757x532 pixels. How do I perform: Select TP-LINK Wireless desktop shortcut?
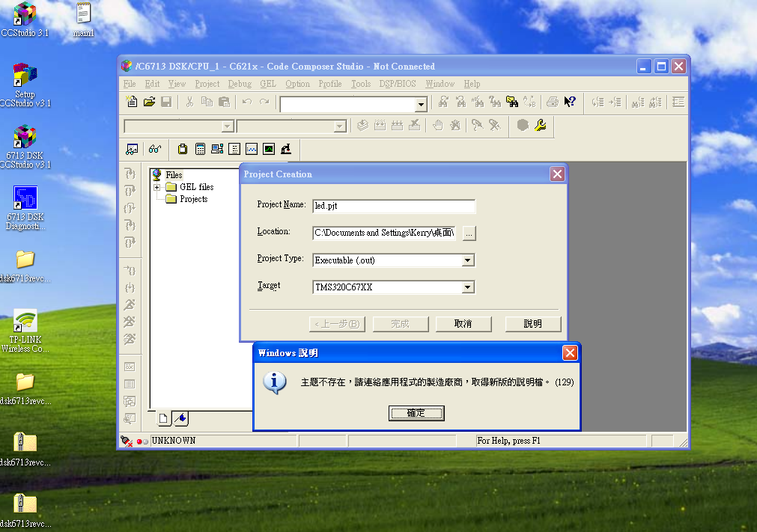(25, 331)
